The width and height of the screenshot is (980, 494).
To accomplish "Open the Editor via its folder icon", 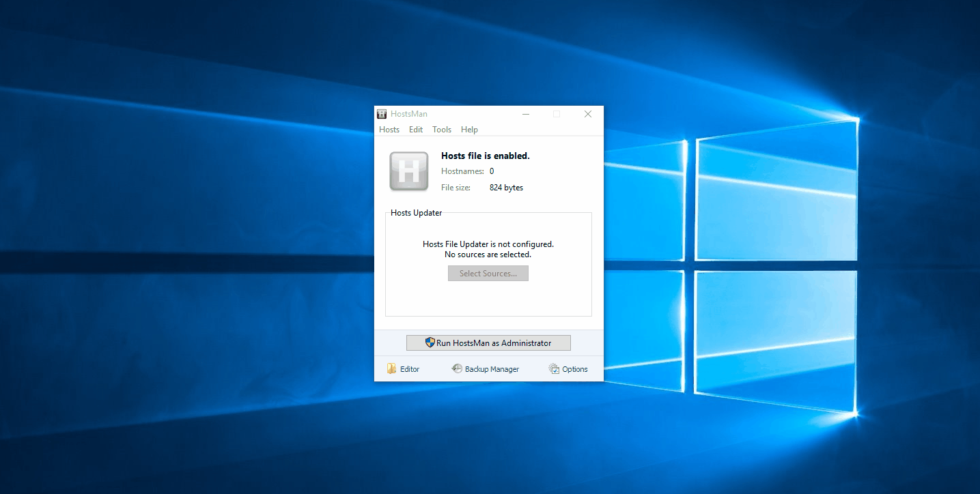I will tap(392, 368).
